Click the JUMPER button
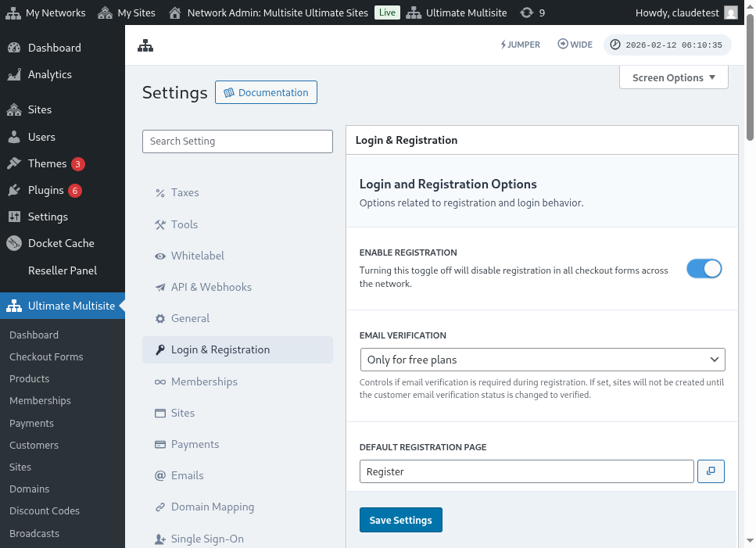Image resolution: width=756 pixels, height=548 pixels. (520, 45)
